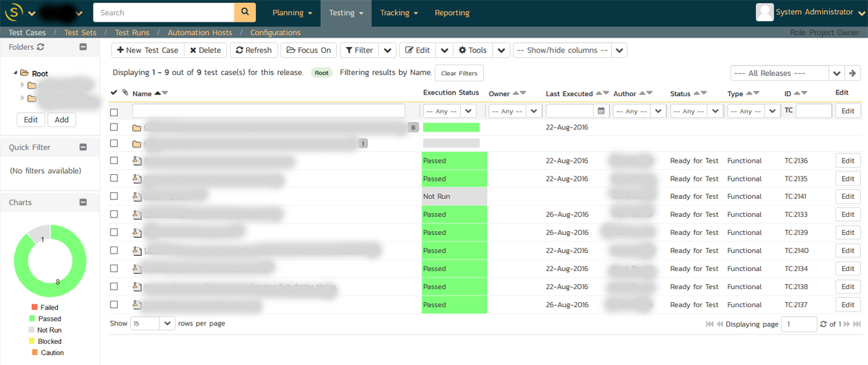Expand the rows per page dropdown

tap(153, 323)
